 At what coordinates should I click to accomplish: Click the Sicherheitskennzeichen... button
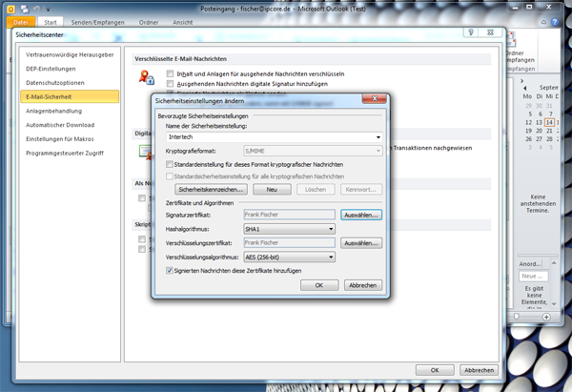point(211,190)
